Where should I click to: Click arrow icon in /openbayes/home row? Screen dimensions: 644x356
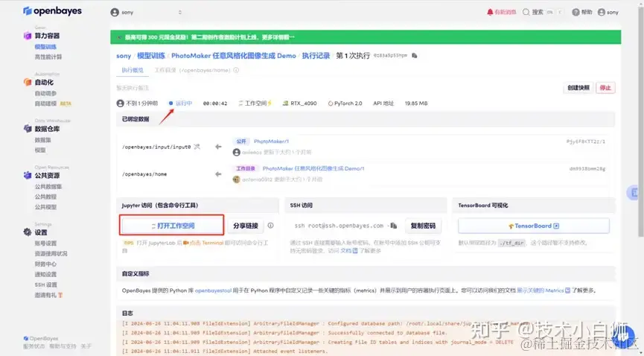(x=218, y=174)
